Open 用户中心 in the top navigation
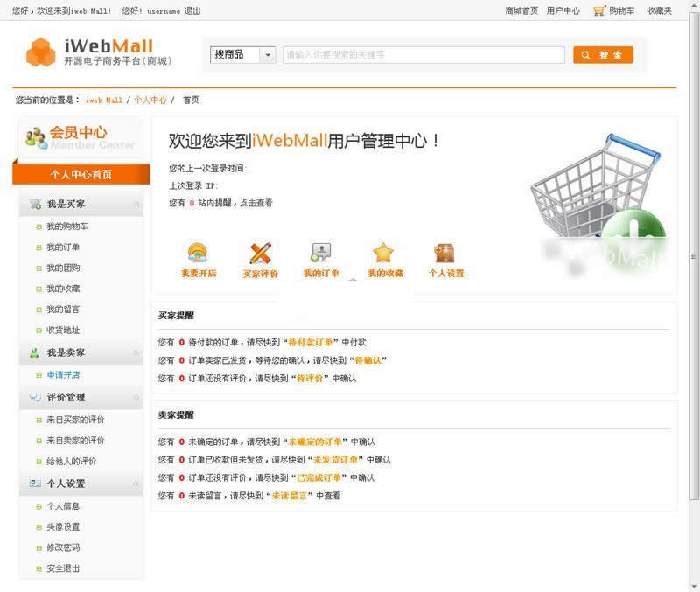This screenshot has width=700, height=592. pyautogui.click(x=563, y=10)
